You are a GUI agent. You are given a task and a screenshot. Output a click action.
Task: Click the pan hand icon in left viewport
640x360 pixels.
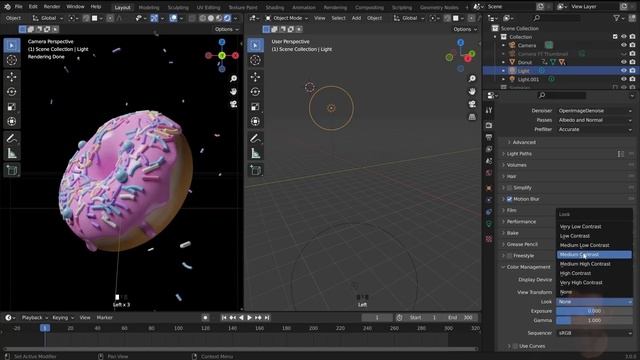(233, 91)
